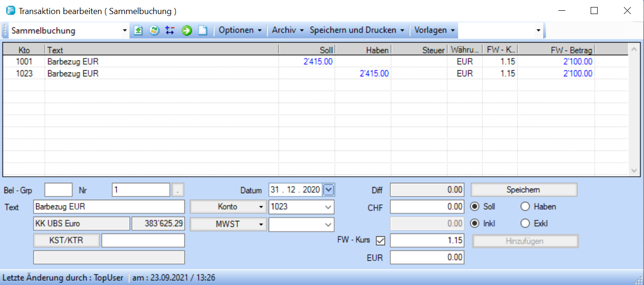Viewport: 644px width, 285px height.
Task: Click the KST/KTR button
Action: [66, 241]
